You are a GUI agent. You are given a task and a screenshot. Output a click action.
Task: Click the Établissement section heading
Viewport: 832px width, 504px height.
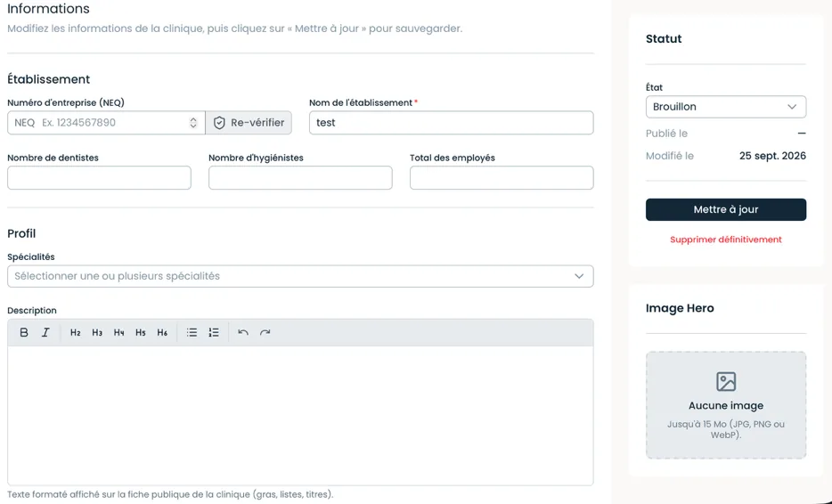tap(49, 79)
